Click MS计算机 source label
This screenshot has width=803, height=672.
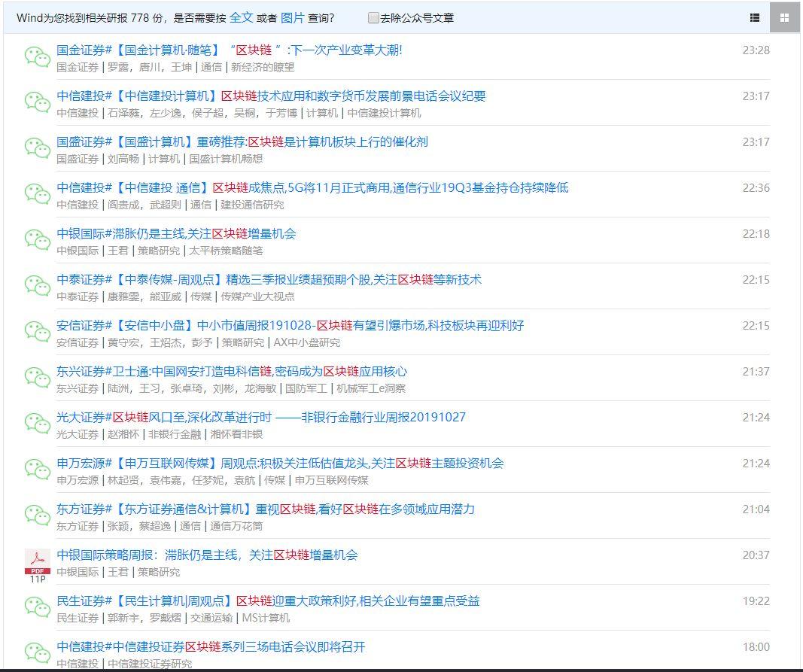pyautogui.click(x=266, y=618)
